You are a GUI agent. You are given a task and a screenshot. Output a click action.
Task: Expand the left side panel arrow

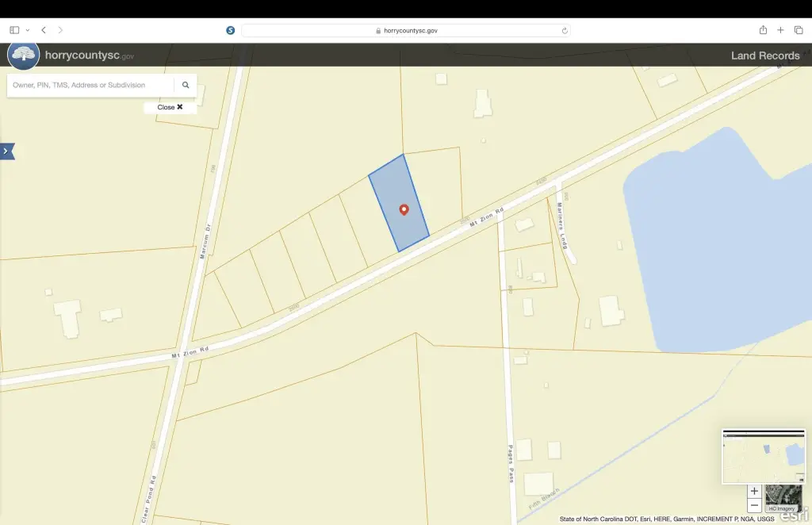[6, 151]
